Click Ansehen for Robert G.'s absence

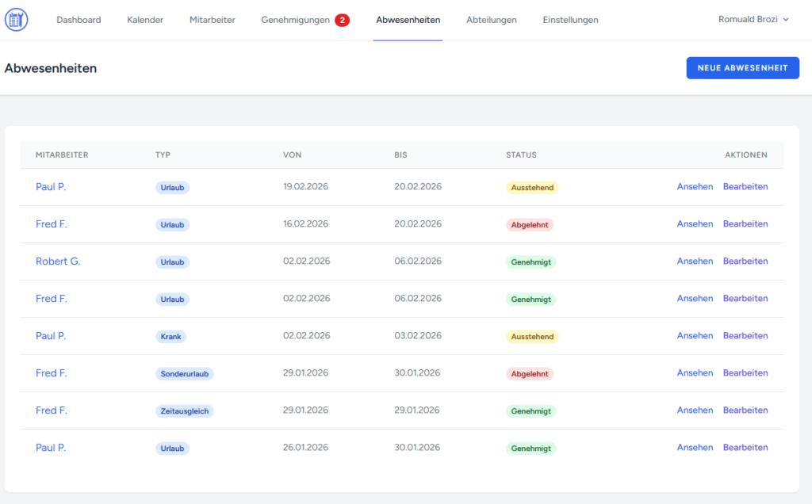(695, 262)
